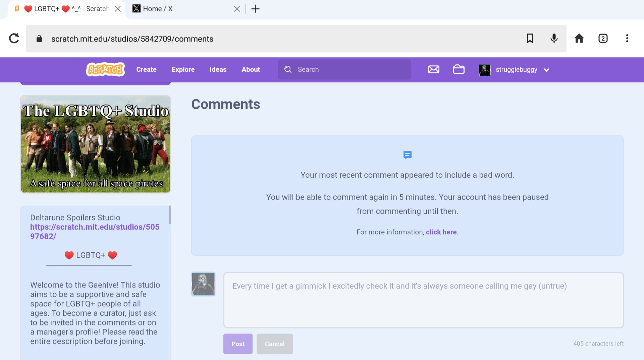The height and width of the screenshot is (360, 644).
Task: Click the LGBTQ+ Studio thumbnail image
Action: tap(96, 144)
